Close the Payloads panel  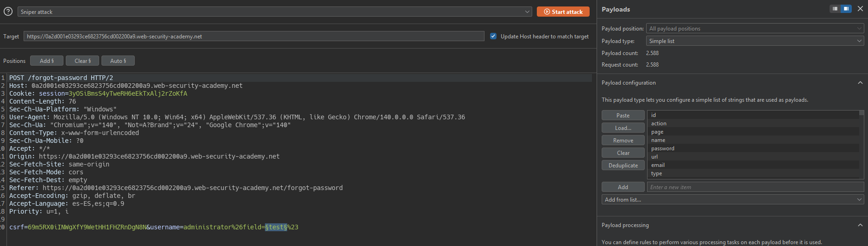click(860, 9)
